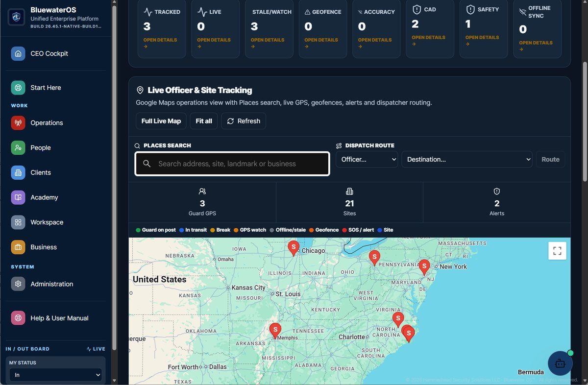Click the Offline/stale legend label

291,230
